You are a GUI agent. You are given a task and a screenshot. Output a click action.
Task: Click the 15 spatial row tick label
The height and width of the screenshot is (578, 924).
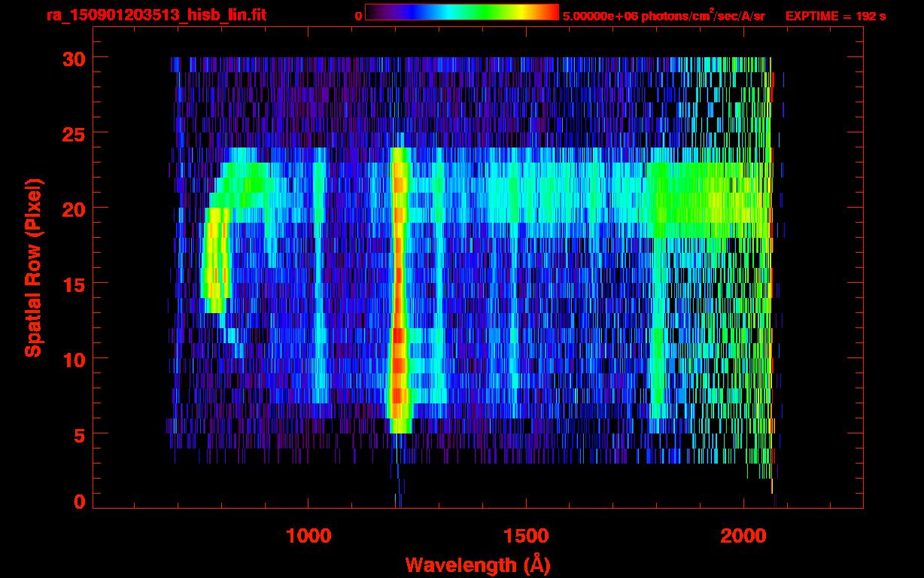[x=74, y=284]
